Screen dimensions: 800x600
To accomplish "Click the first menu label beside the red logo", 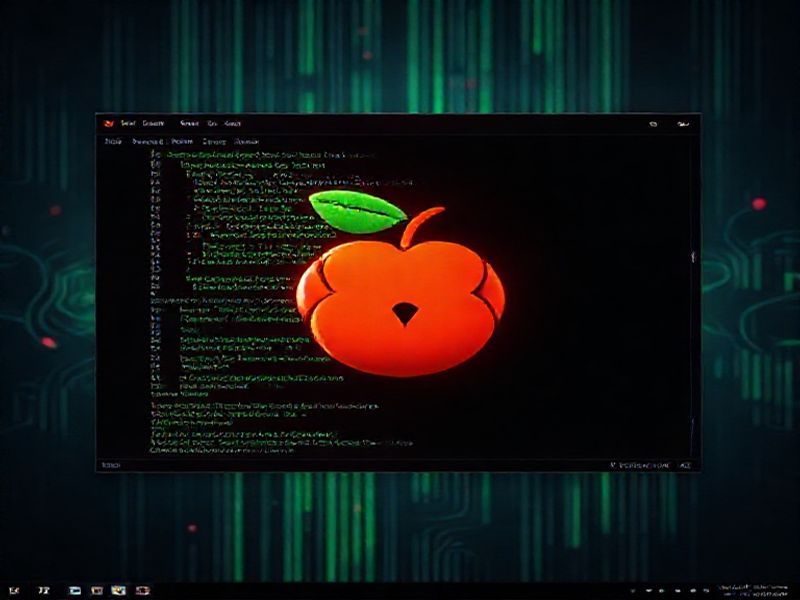I will click(128, 123).
